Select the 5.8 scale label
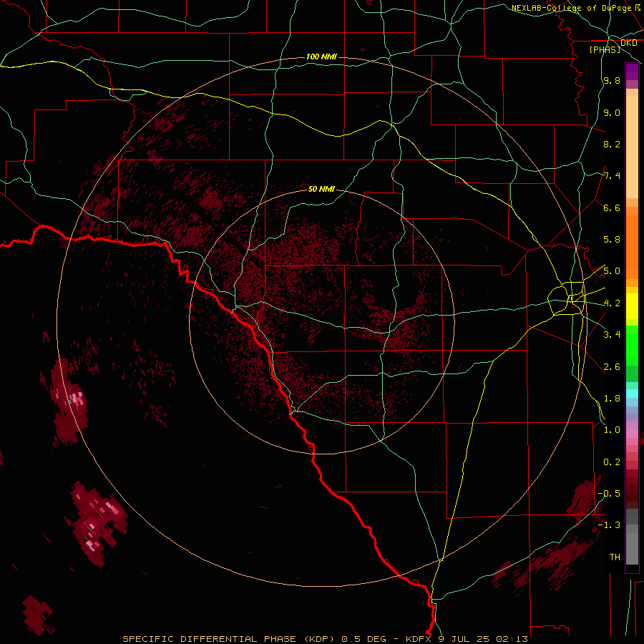 click(612, 240)
